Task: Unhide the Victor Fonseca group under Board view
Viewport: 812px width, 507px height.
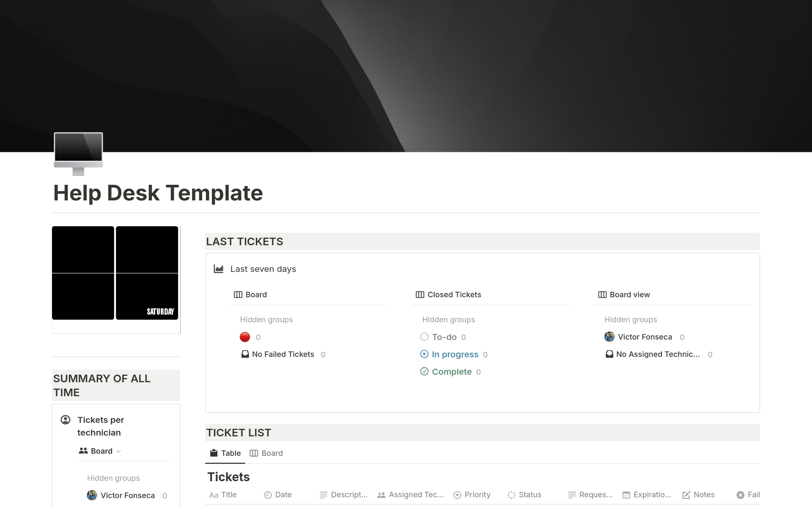Action: pyautogui.click(x=645, y=337)
